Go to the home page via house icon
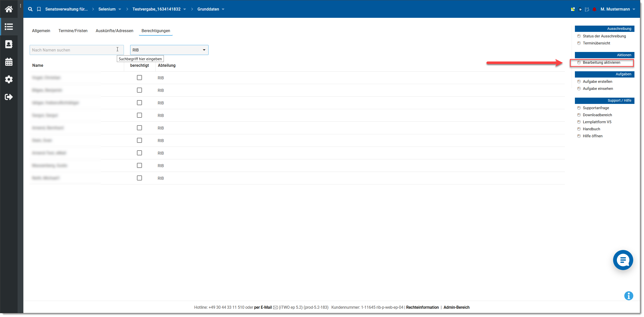The image size is (644, 317). (x=9, y=9)
